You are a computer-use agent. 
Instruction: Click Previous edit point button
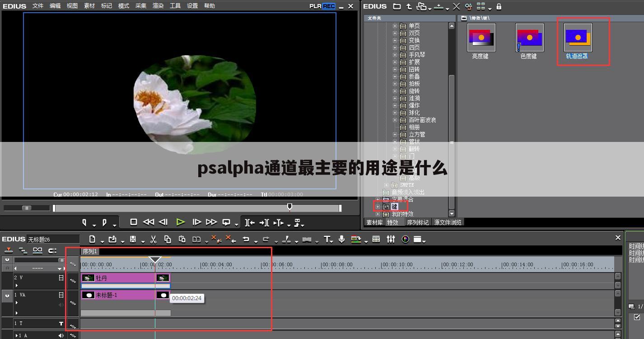[250, 222]
